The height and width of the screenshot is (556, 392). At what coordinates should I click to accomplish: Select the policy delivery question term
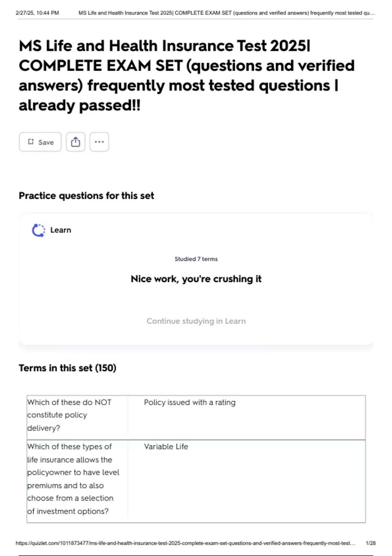point(69,415)
